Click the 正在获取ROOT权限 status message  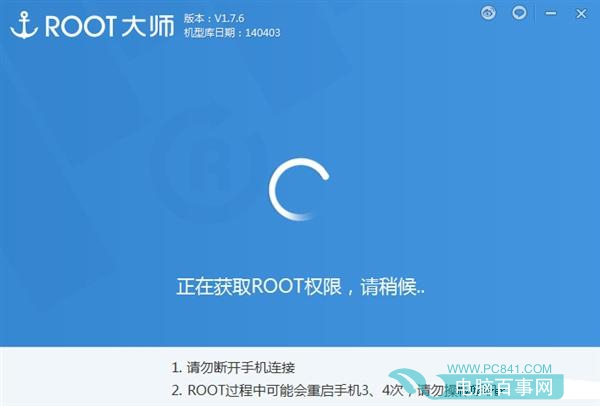tap(300, 286)
